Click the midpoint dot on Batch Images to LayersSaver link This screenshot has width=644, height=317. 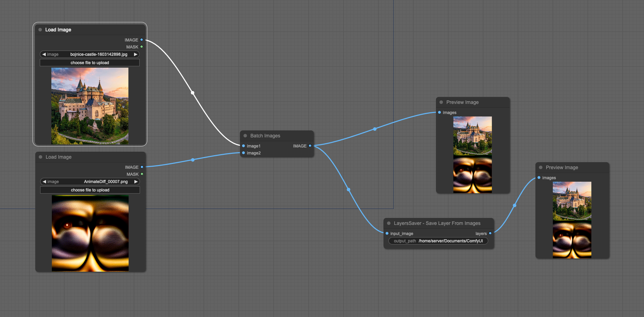348,190
